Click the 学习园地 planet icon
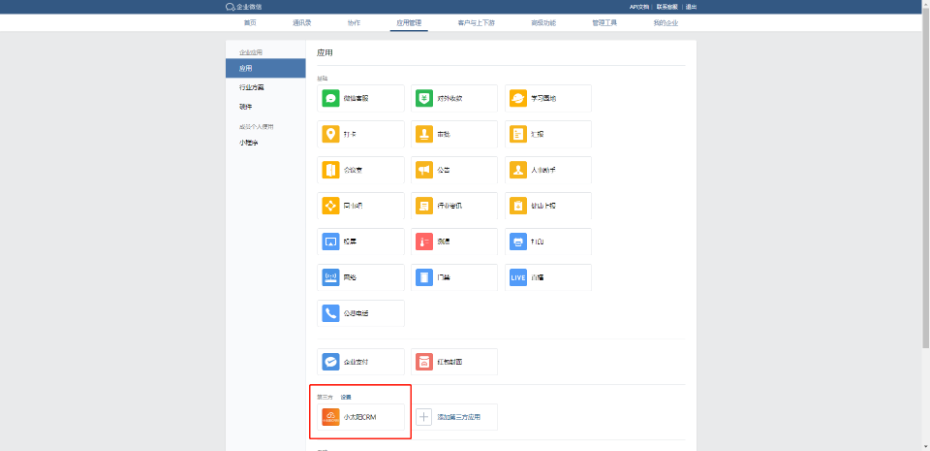This screenshot has height=451, width=930. [x=518, y=98]
